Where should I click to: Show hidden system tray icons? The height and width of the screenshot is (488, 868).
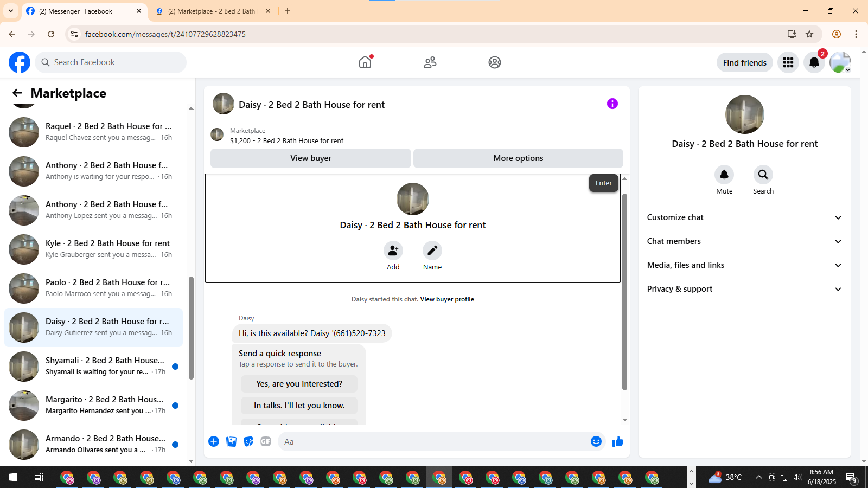pos(758,477)
